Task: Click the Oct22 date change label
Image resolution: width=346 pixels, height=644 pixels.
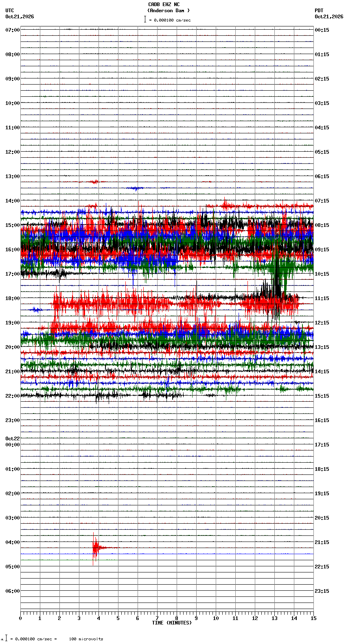Action: 13,439
